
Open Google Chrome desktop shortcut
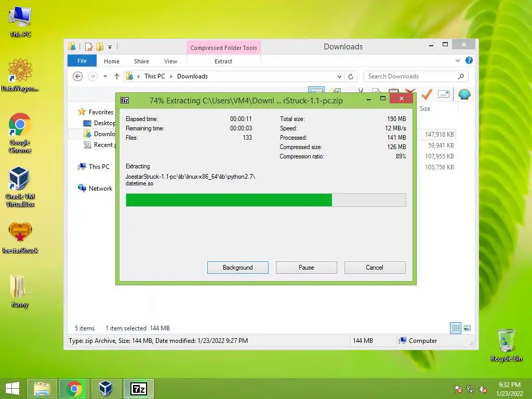click(20, 132)
